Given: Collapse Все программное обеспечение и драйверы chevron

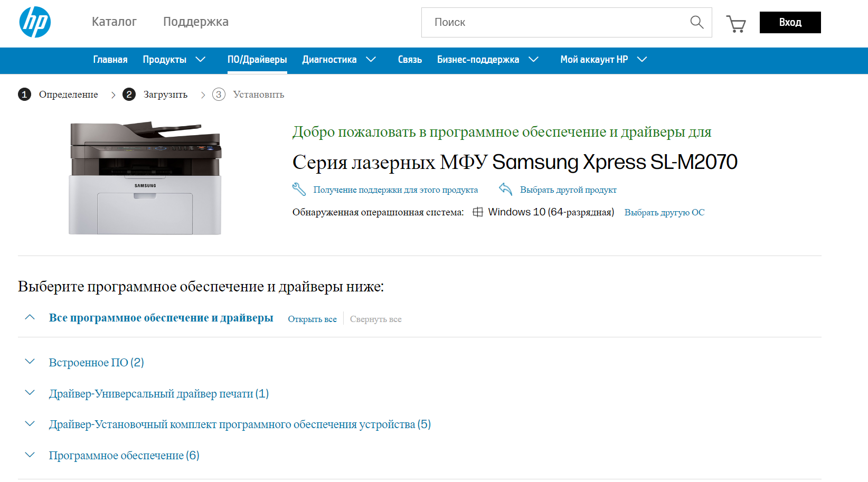Looking at the screenshot, I should [x=30, y=317].
